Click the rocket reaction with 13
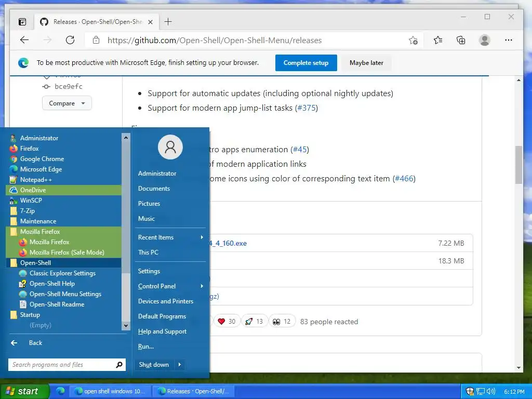The width and height of the screenshot is (532, 399). (255, 321)
